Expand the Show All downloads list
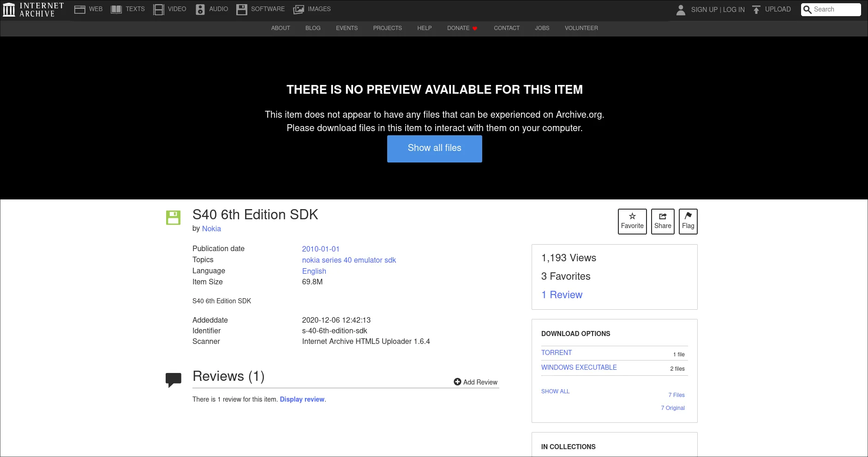The width and height of the screenshot is (868, 457). tap(555, 391)
